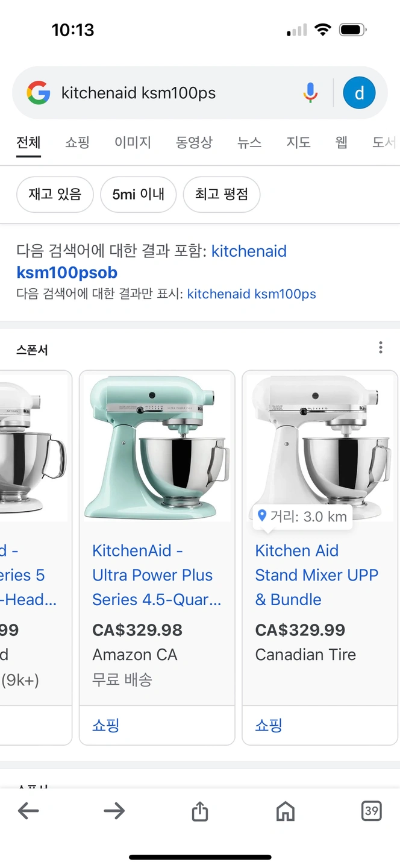Viewport: 400px width, 868px height.
Task: Select the 동영상 tab
Action: [x=194, y=142]
